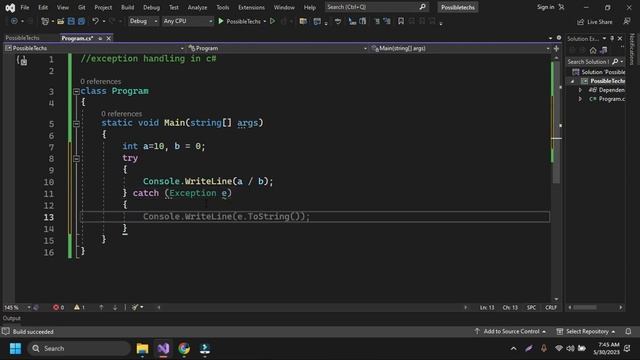The width and height of the screenshot is (640, 360).
Task: Collapse the try block outline
Action: coord(76,158)
